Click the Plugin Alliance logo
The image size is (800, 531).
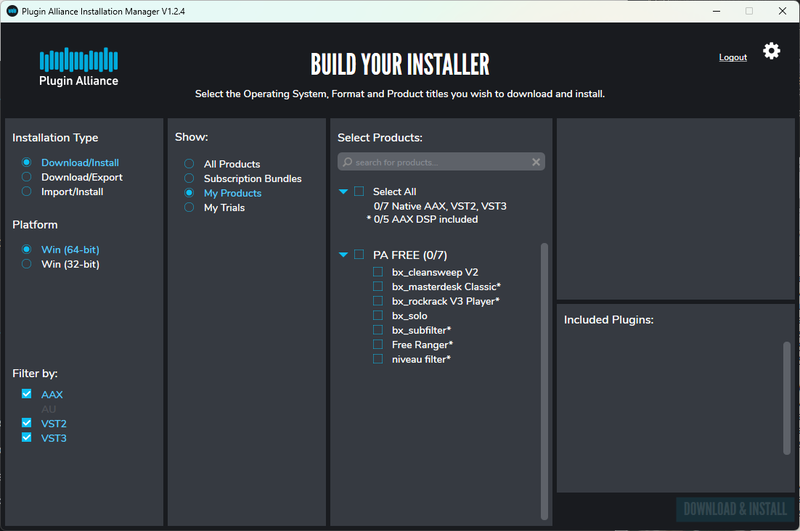point(79,67)
